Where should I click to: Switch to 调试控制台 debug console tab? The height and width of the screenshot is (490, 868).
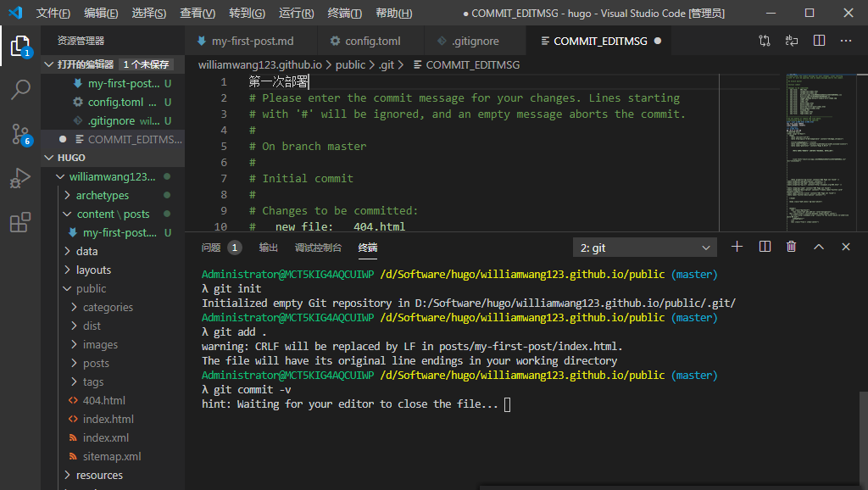[319, 248]
